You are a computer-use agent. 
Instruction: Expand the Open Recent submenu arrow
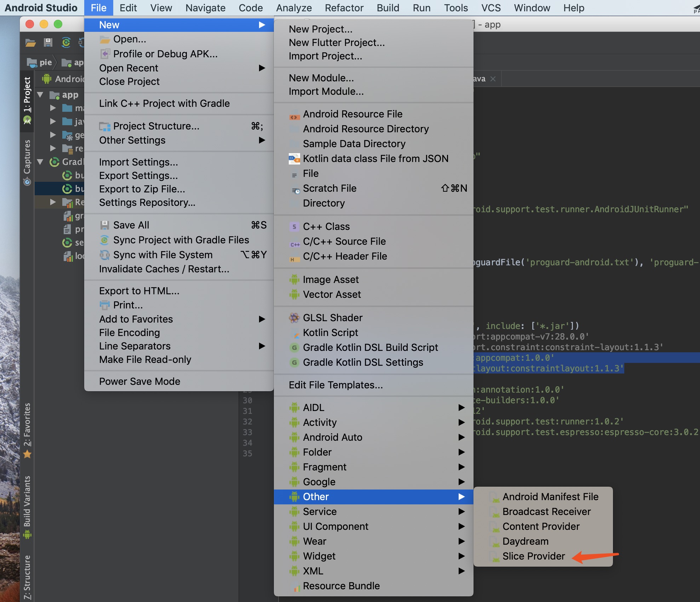pyautogui.click(x=262, y=68)
